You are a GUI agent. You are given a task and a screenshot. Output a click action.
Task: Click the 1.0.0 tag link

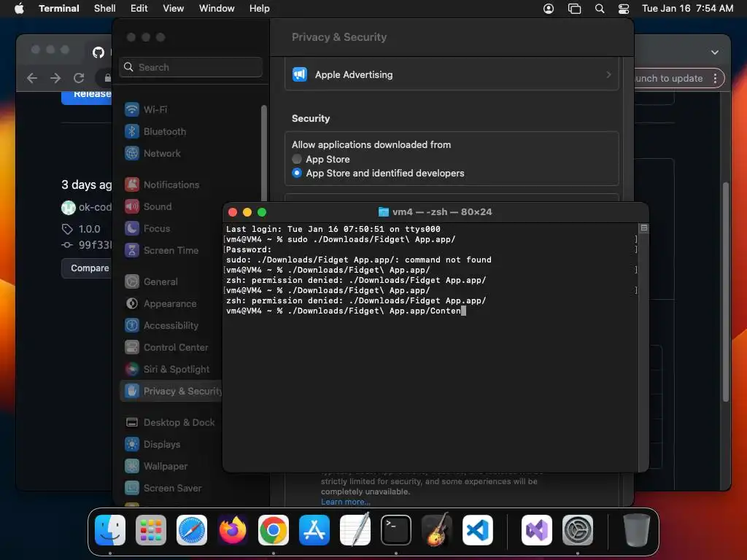tap(89, 229)
